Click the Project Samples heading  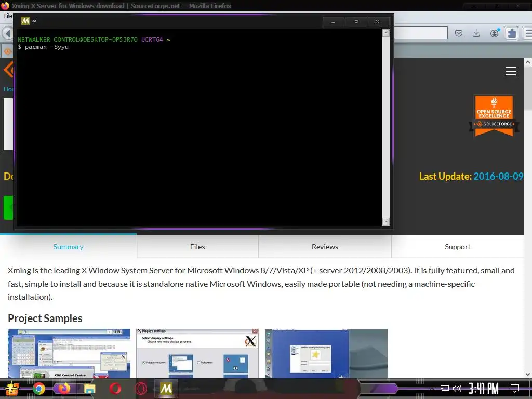[45, 318]
